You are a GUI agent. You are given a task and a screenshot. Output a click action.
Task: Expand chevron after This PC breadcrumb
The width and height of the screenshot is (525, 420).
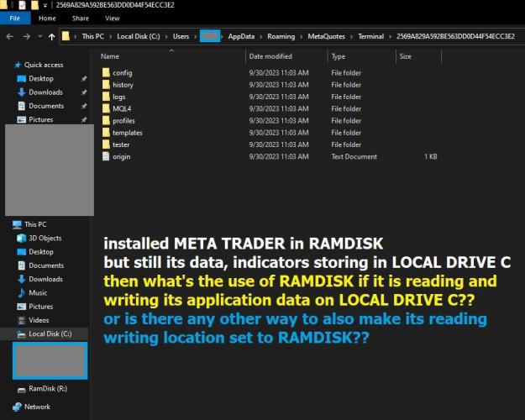[x=111, y=36]
